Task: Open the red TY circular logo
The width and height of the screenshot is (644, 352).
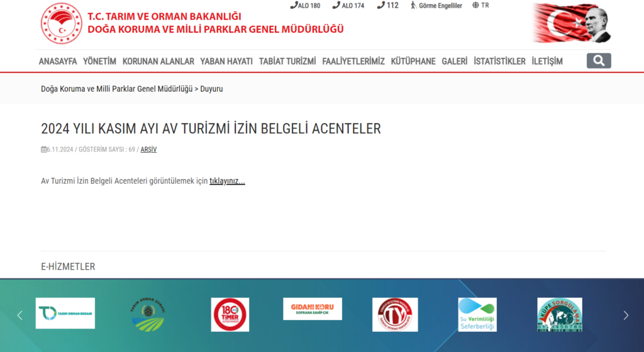Action: [x=395, y=314]
